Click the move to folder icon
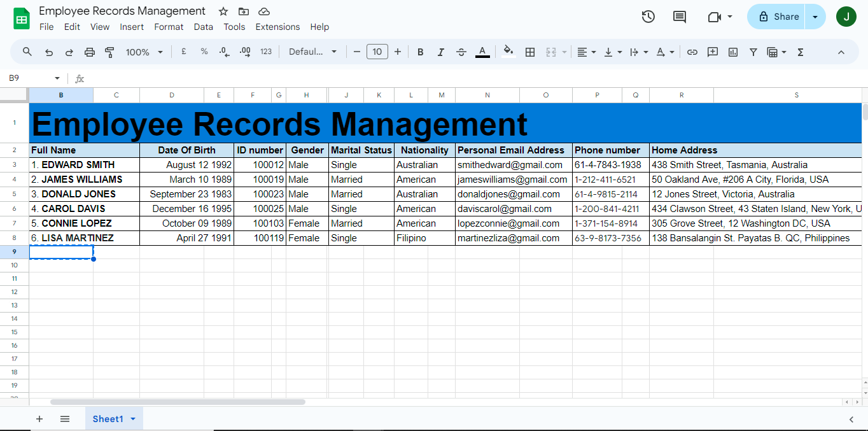The height and width of the screenshot is (431, 868). [244, 11]
